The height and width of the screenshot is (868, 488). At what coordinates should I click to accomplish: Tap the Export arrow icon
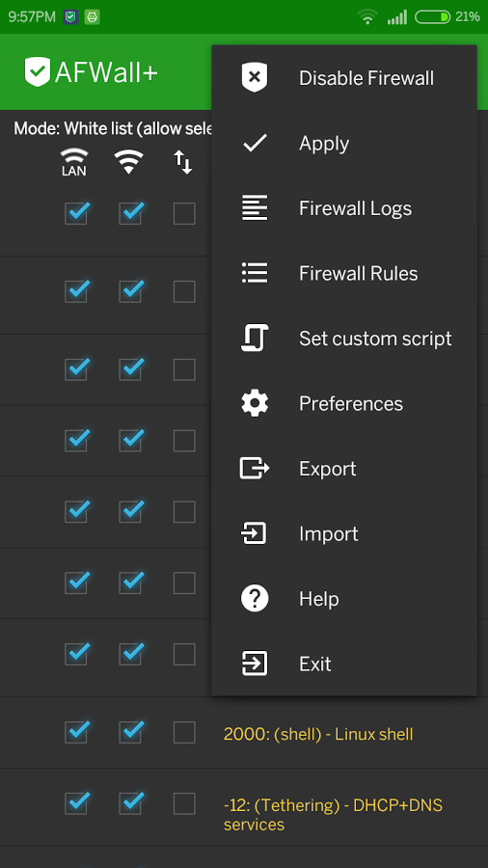tap(255, 469)
